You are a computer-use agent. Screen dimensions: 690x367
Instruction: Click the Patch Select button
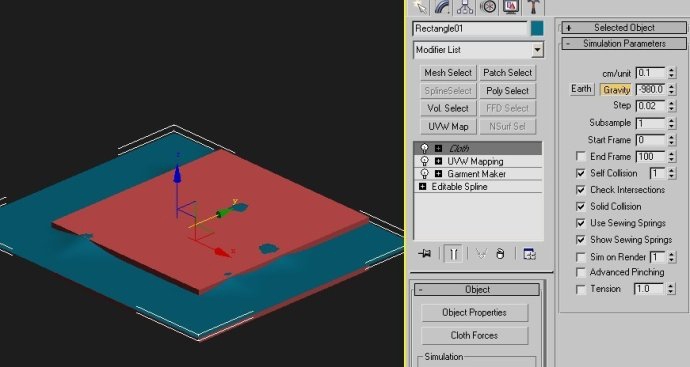point(507,73)
